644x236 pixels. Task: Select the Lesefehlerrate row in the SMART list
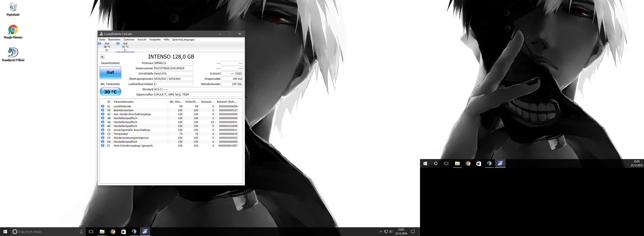[122, 106]
